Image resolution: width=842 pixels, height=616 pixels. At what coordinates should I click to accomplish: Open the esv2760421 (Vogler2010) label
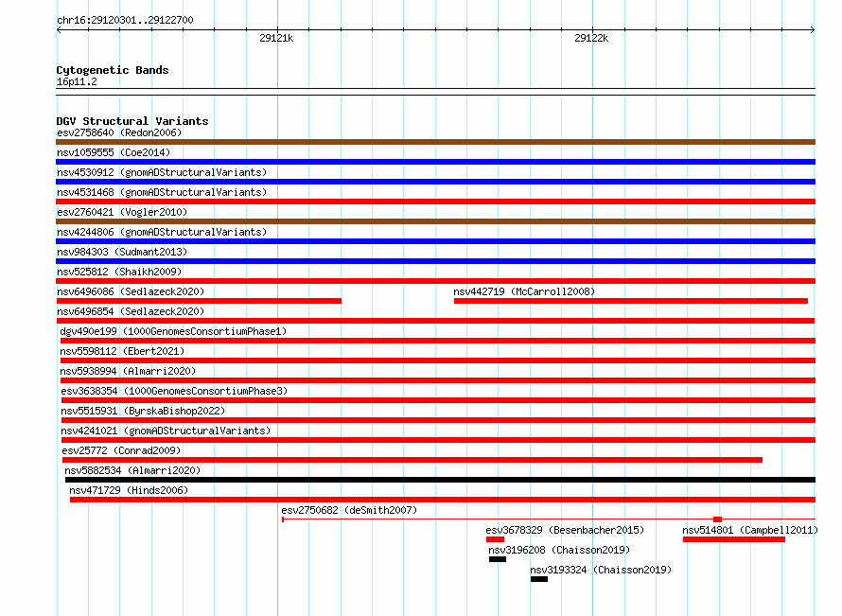click(122, 212)
